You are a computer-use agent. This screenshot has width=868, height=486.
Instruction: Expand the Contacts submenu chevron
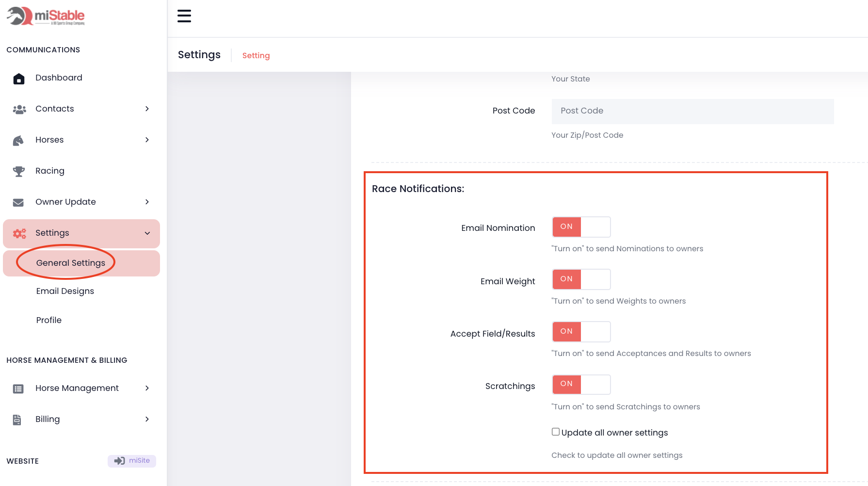tap(147, 109)
